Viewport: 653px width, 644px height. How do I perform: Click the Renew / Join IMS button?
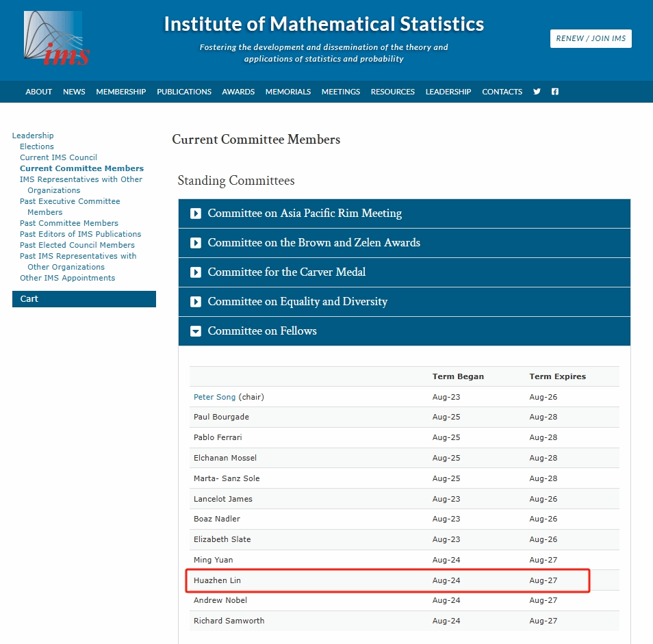pos(591,39)
